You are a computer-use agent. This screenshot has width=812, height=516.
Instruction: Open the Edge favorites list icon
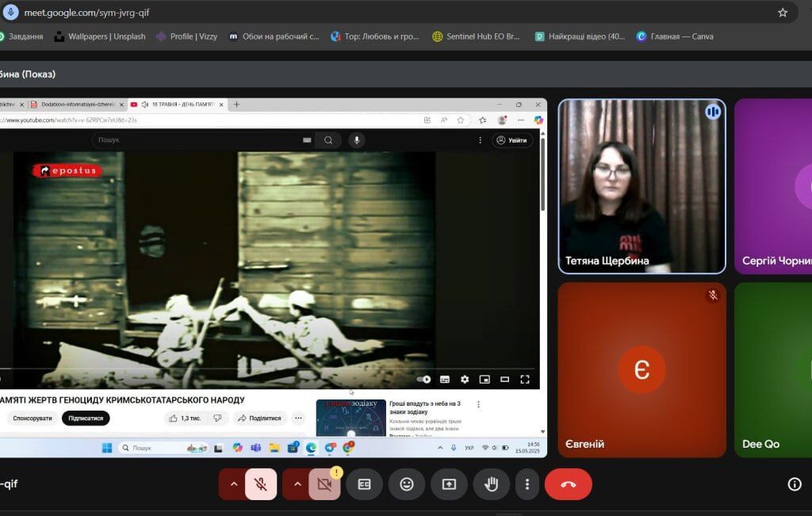tap(483, 120)
